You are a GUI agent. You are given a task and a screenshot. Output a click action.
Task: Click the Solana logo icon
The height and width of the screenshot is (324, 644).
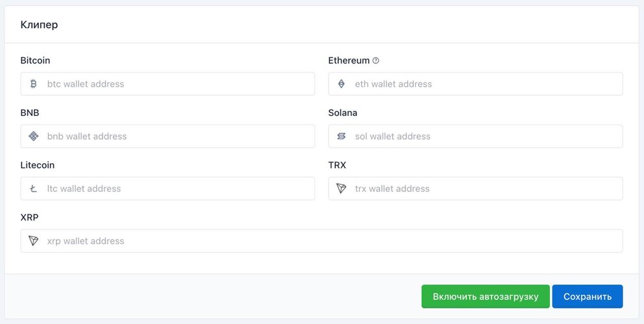coord(341,136)
